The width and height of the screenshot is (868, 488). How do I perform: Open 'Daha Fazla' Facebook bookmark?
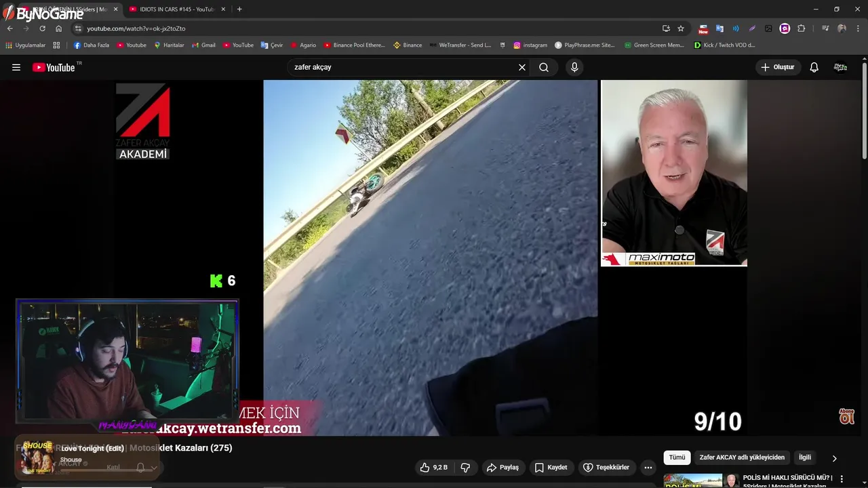click(92, 45)
